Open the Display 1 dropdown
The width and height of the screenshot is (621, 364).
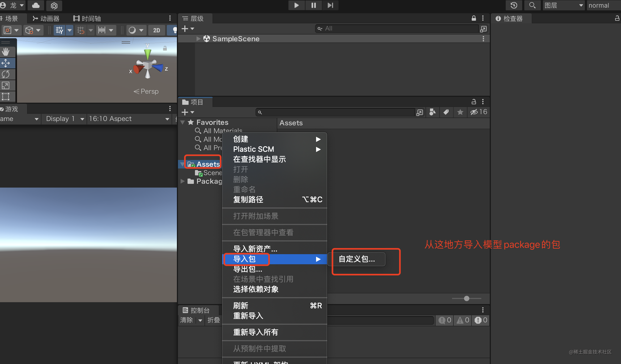point(64,119)
